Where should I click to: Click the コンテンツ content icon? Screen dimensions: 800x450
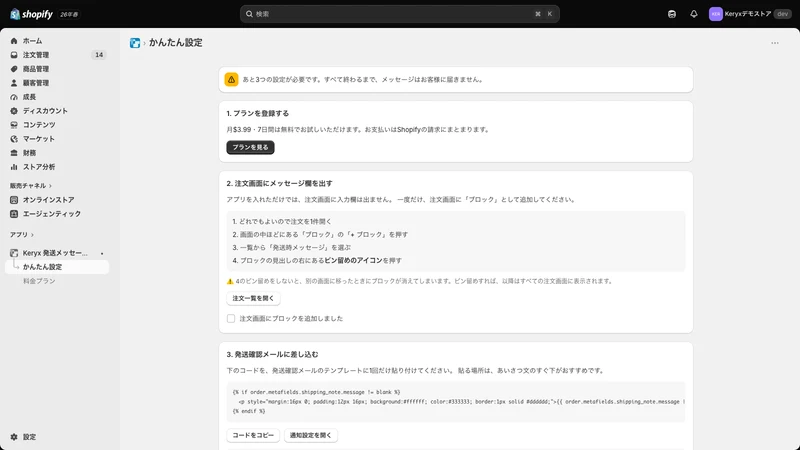point(14,124)
